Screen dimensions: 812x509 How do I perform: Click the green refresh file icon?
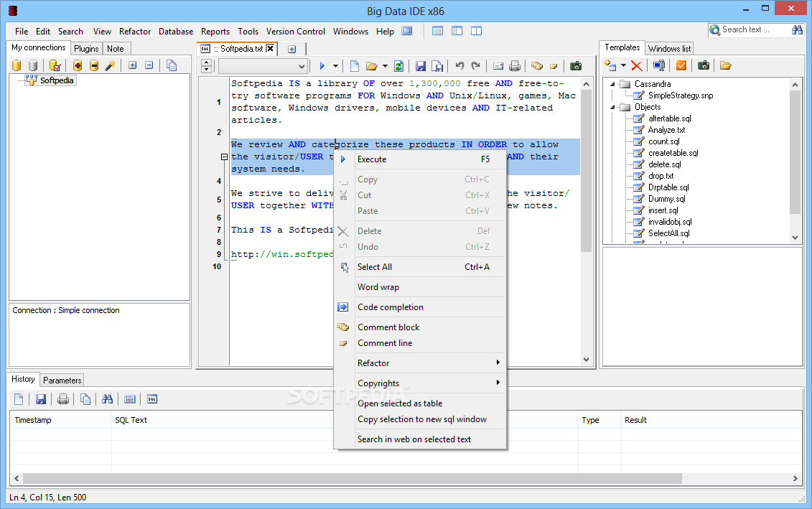[398, 66]
